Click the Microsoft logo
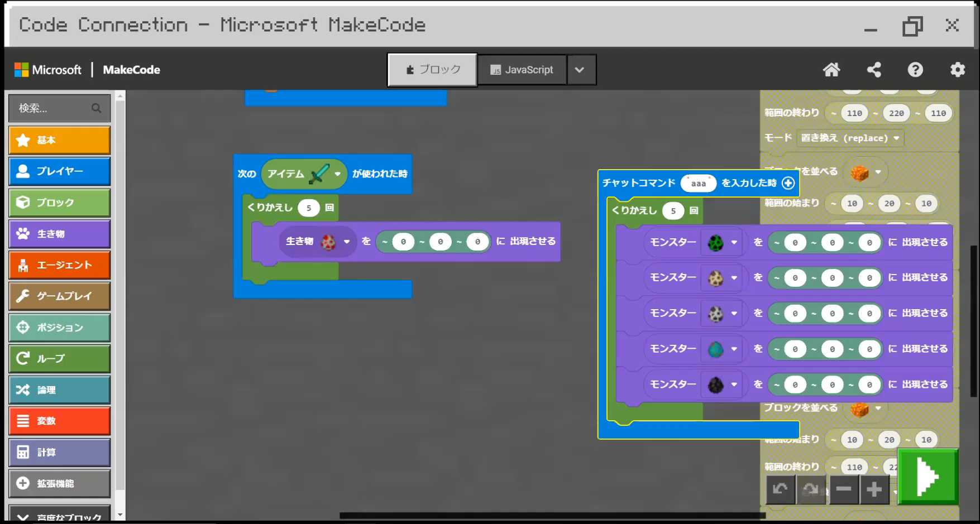Image resolution: width=980 pixels, height=524 pixels. coord(48,70)
